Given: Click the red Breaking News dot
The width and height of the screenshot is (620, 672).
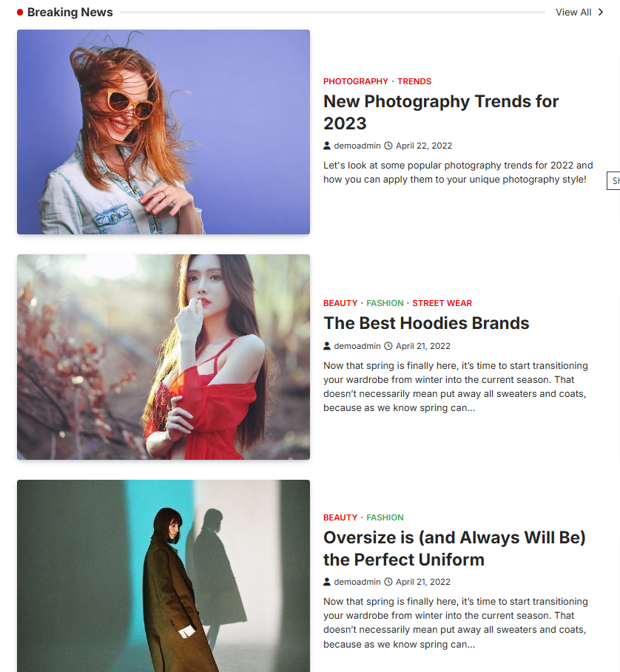Looking at the screenshot, I should pos(20,13).
